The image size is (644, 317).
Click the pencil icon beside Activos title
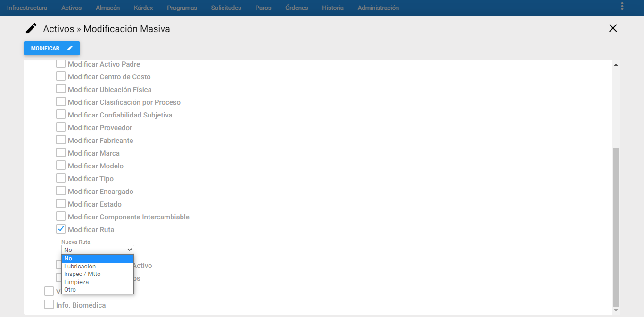pos(31,29)
